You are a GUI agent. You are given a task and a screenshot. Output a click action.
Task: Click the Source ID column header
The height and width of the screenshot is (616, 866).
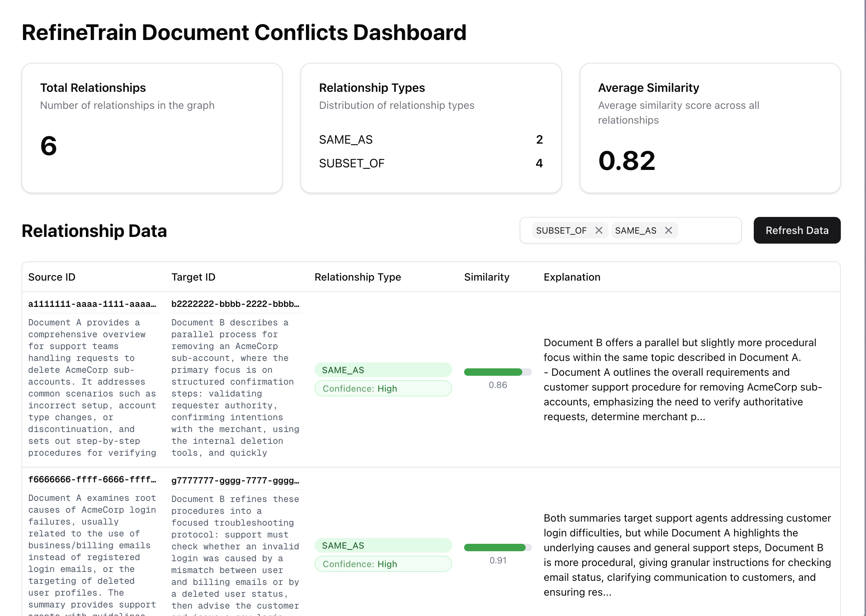[x=51, y=277]
